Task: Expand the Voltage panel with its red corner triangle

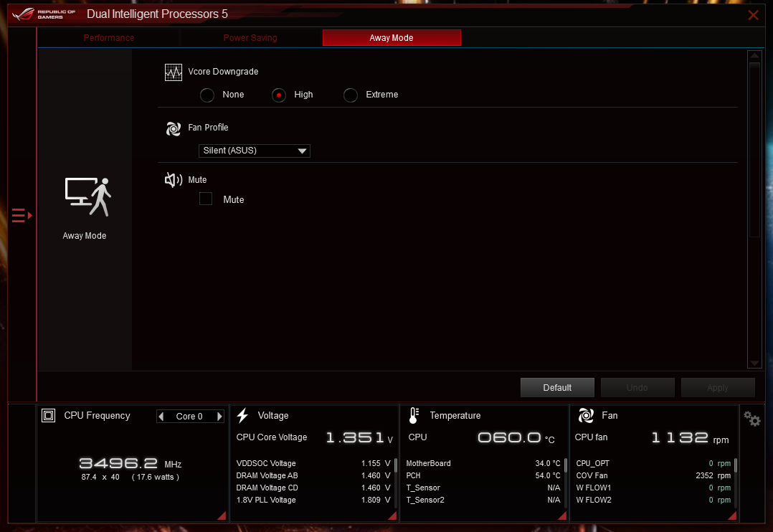Action: click(x=392, y=516)
